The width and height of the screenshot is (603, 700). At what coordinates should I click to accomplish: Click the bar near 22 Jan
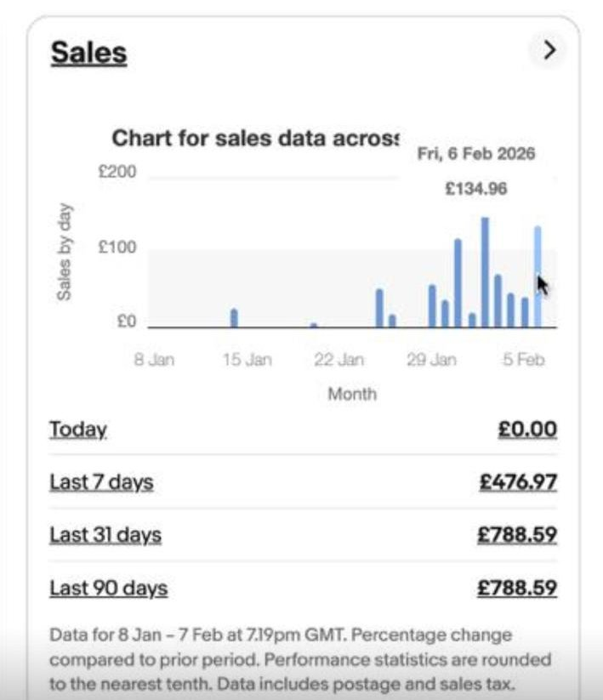click(x=311, y=323)
